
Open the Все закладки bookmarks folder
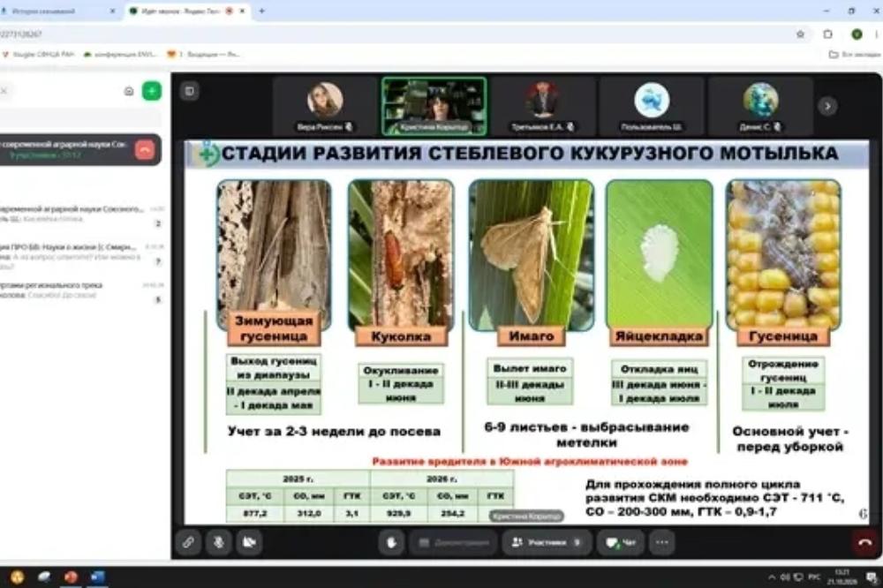click(x=855, y=55)
